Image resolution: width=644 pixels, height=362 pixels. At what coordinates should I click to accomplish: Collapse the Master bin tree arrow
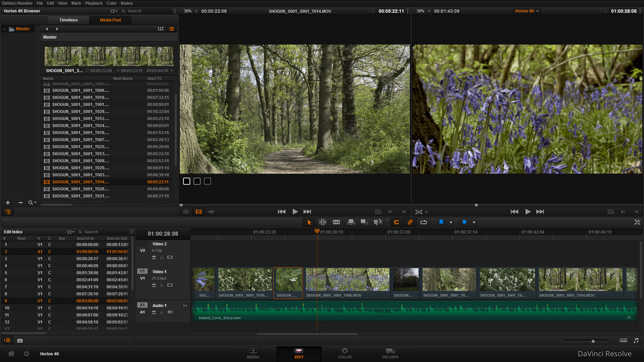(5, 29)
